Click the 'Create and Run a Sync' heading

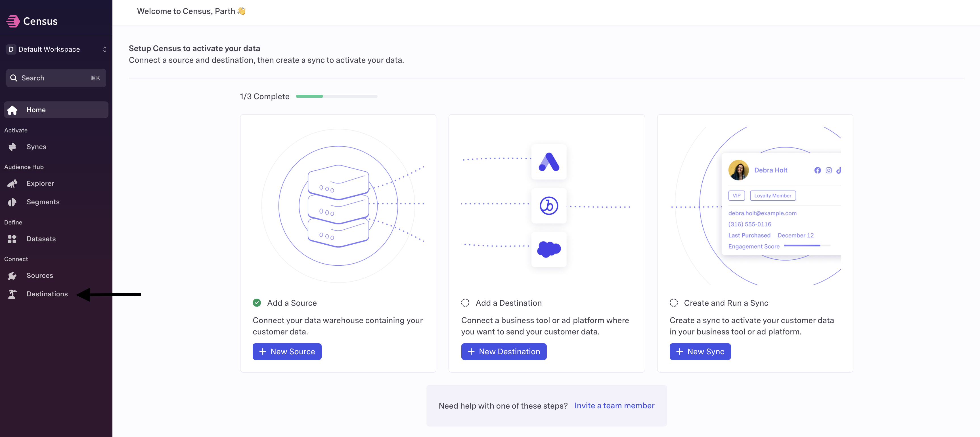[726, 303]
